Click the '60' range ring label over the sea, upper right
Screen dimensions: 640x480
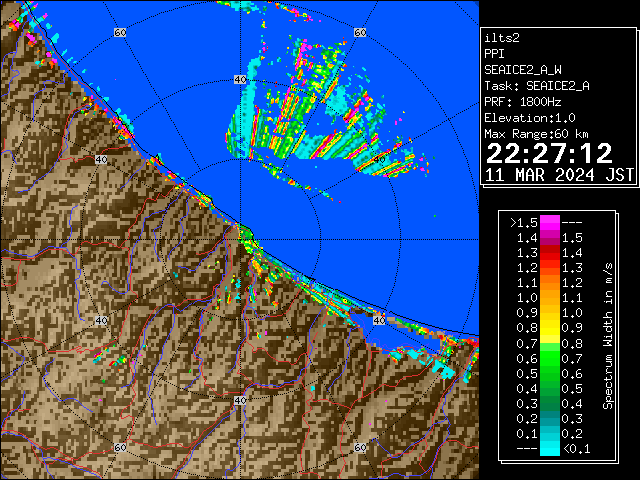pyautogui.click(x=360, y=32)
